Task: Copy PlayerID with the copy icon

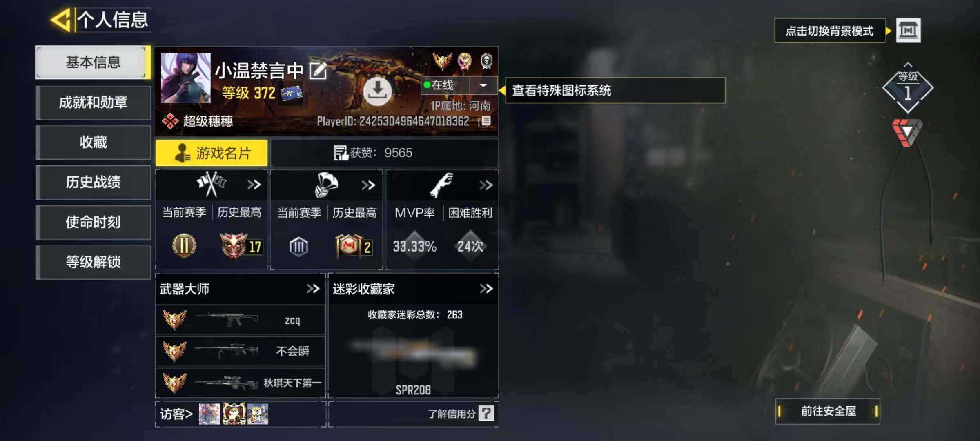Action: click(x=485, y=121)
